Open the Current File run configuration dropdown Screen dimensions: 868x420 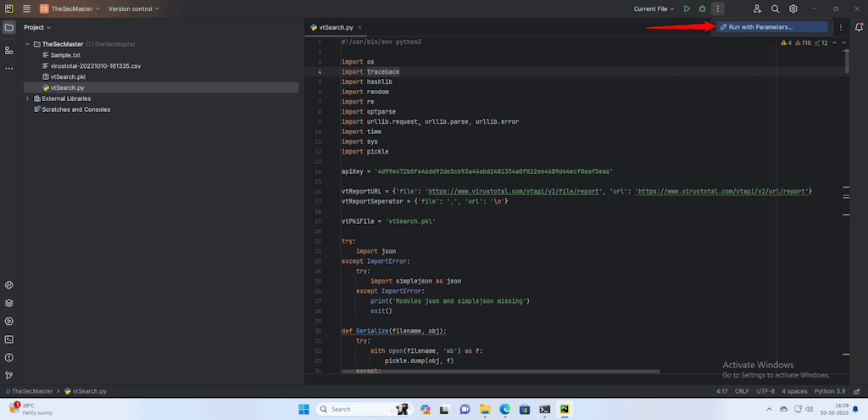(654, 8)
